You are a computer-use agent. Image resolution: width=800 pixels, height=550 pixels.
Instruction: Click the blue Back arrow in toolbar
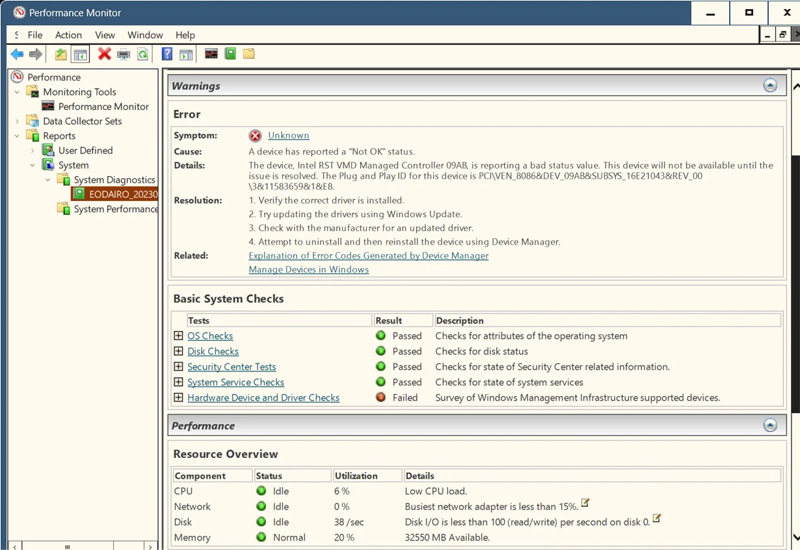tap(17, 54)
